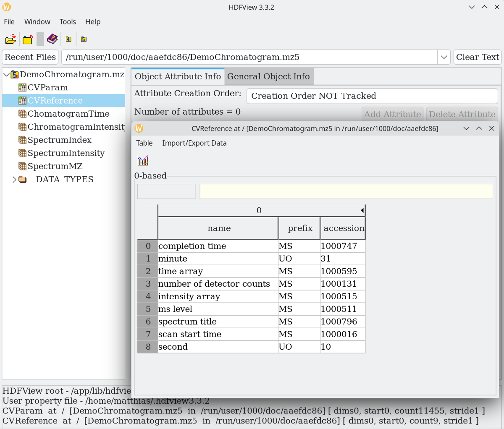The height and width of the screenshot is (429, 504).
Task: Select the SpectrumMZ dataset in tree
Action: click(55, 166)
